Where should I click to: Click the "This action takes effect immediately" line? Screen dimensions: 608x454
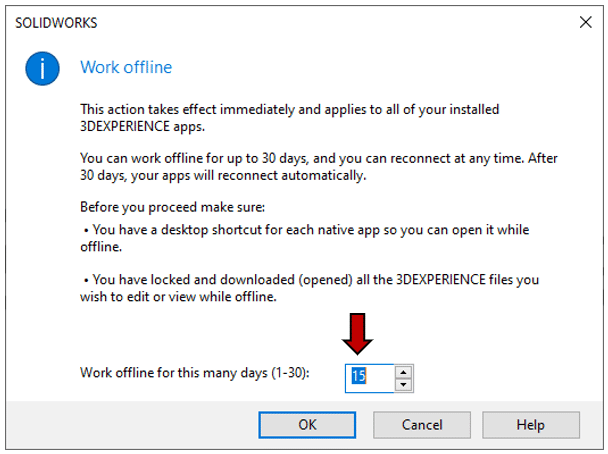point(290,108)
